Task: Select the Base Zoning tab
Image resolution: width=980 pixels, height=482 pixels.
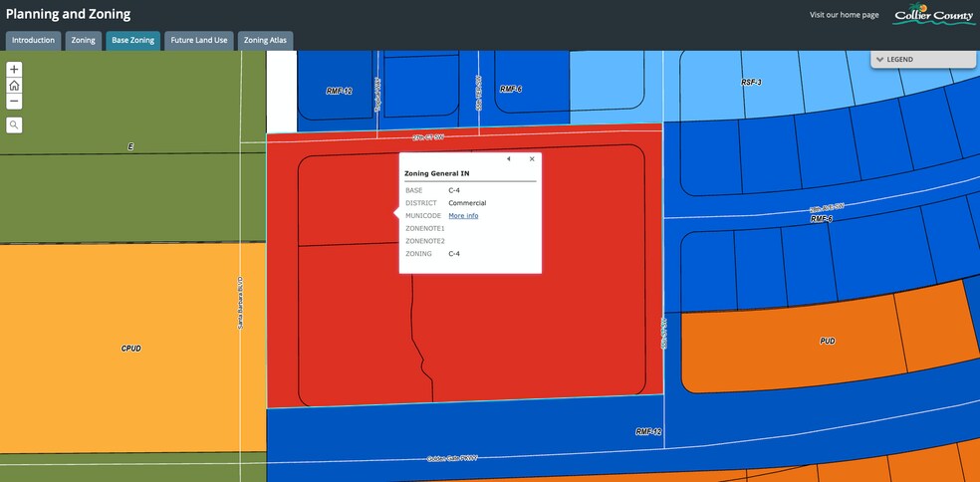Action: (x=132, y=41)
